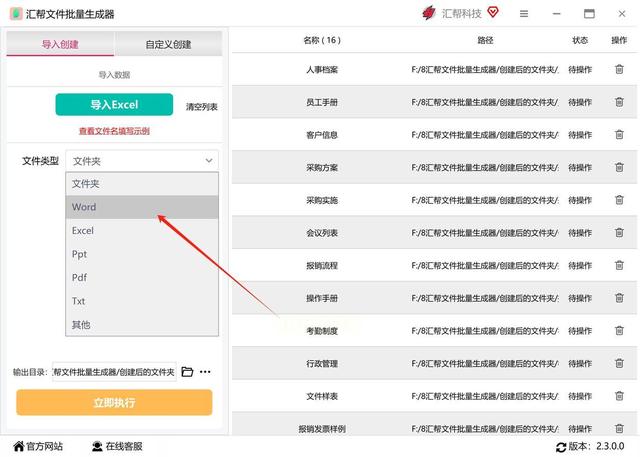
Task: Click the 立即执行 button
Action: pos(114,403)
